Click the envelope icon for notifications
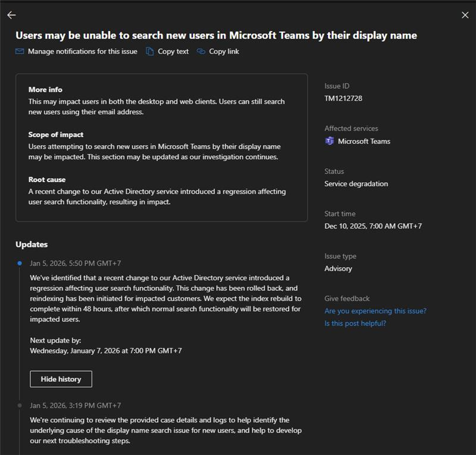The height and width of the screenshot is (455, 476). point(20,51)
